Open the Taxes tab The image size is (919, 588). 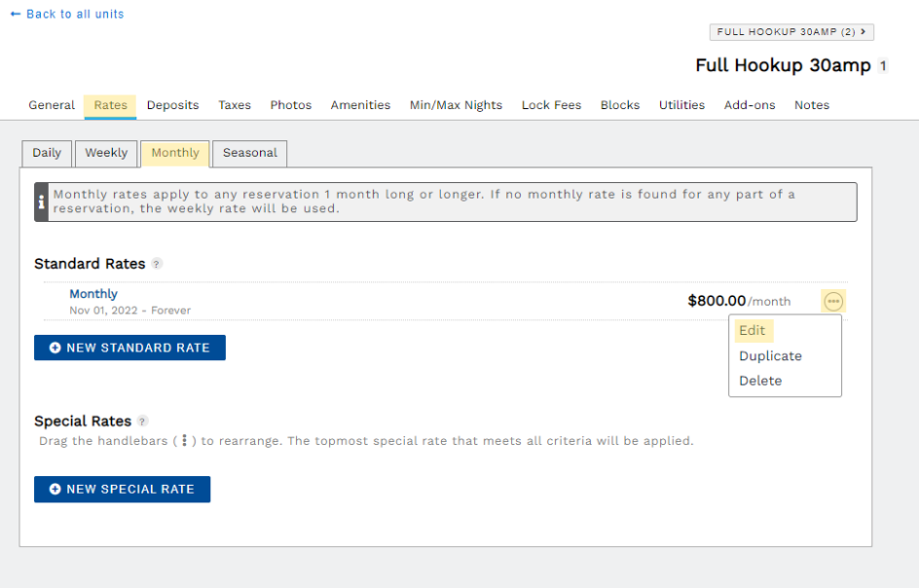point(235,105)
